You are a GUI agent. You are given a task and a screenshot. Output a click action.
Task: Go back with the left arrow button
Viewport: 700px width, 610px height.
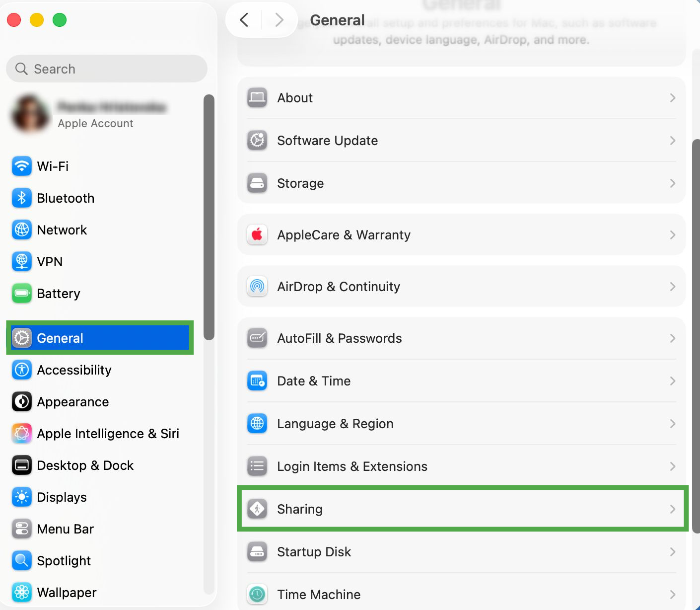244,20
